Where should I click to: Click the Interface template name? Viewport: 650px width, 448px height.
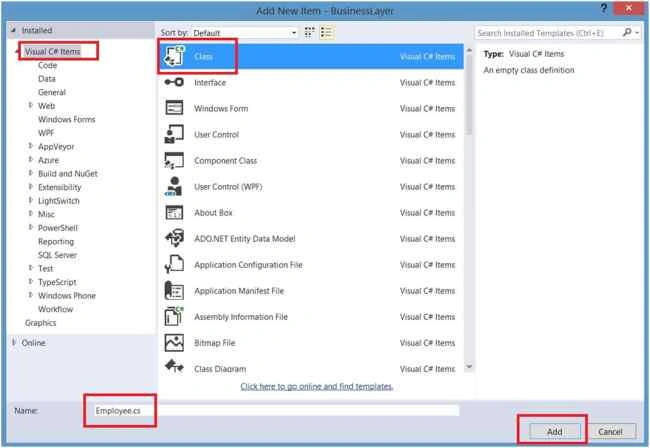[210, 82]
